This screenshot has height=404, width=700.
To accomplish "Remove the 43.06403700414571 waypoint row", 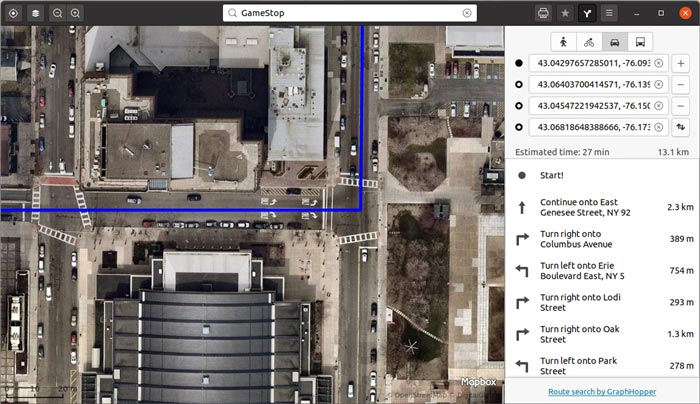I will (x=680, y=84).
